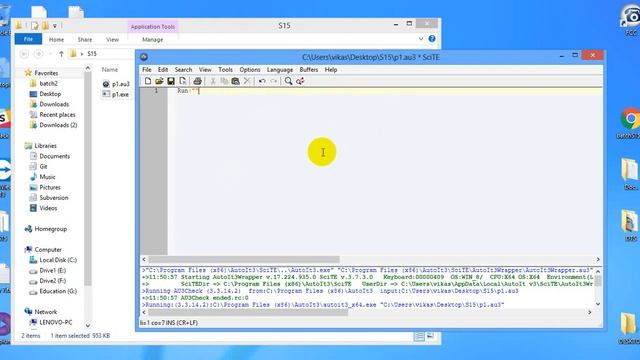Print the script using printer icon

198,81
